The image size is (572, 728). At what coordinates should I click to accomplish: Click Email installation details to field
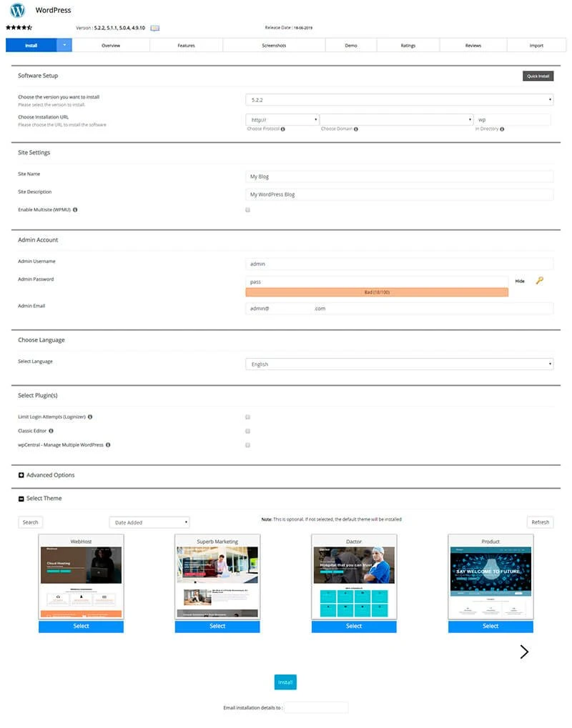pos(316,707)
